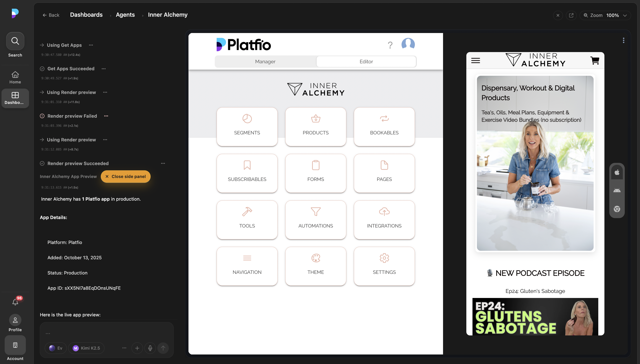This screenshot has width=640, height=364.
Task: Open vertical three-dot preview menu
Action: pos(623,40)
